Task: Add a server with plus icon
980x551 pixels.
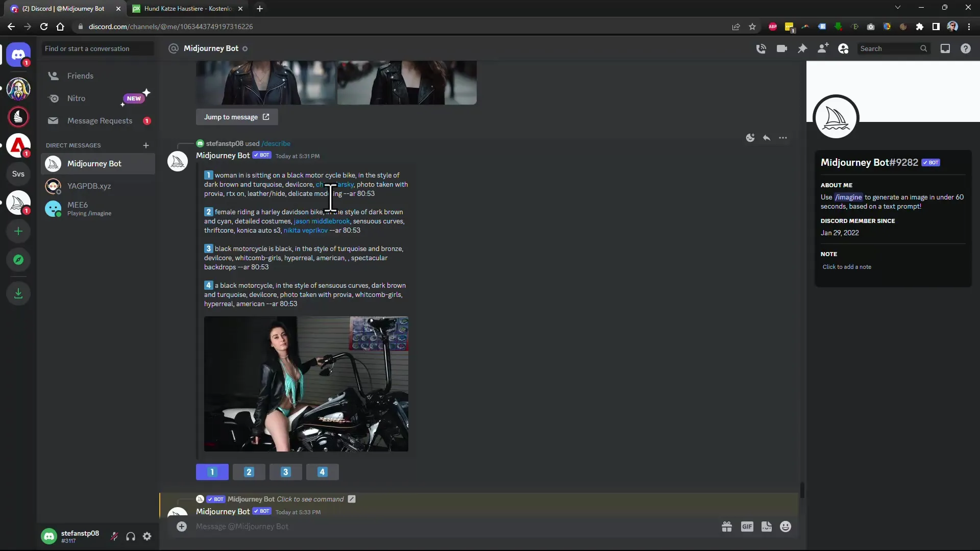Action: [18, 232]
